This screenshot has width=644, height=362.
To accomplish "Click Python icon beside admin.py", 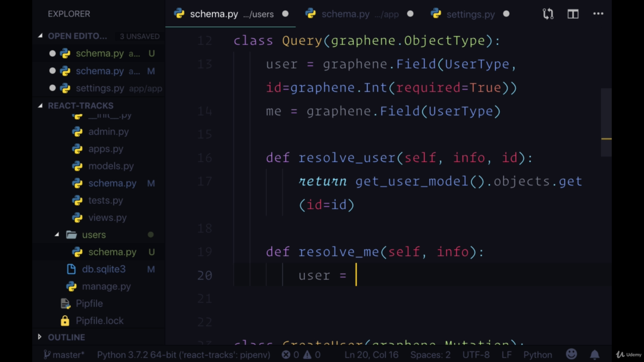I will coord(77,132).
